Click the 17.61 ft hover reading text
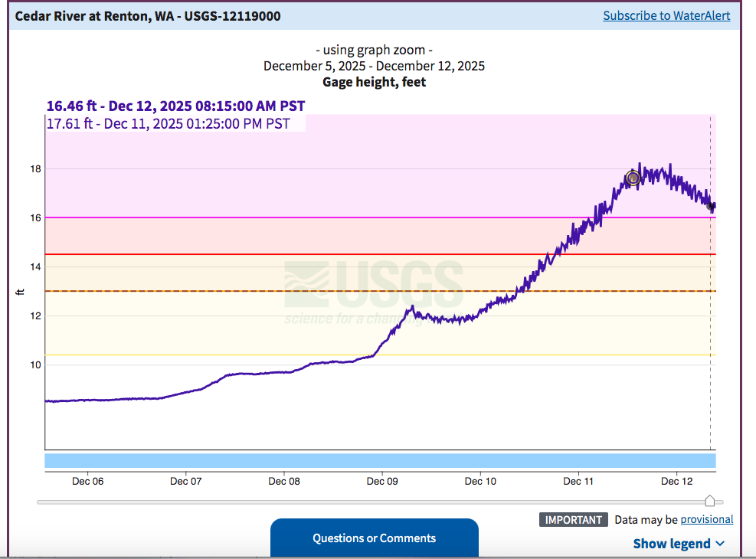 click(x=169, y=123)
